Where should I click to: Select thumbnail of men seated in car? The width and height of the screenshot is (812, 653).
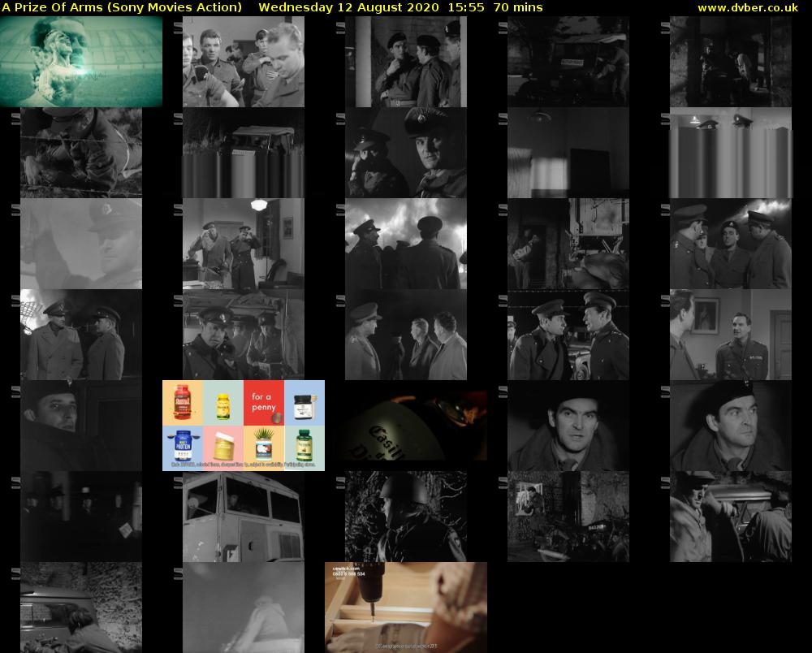coord(731,517)
